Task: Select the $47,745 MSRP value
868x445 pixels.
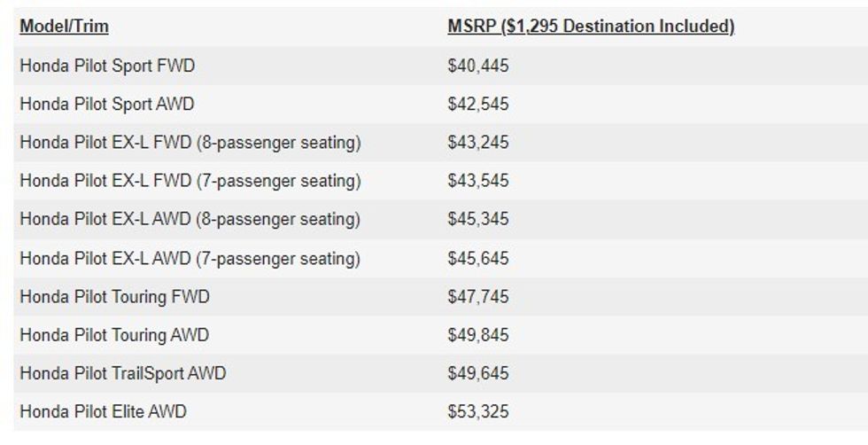Action: (x=478, y=296)
